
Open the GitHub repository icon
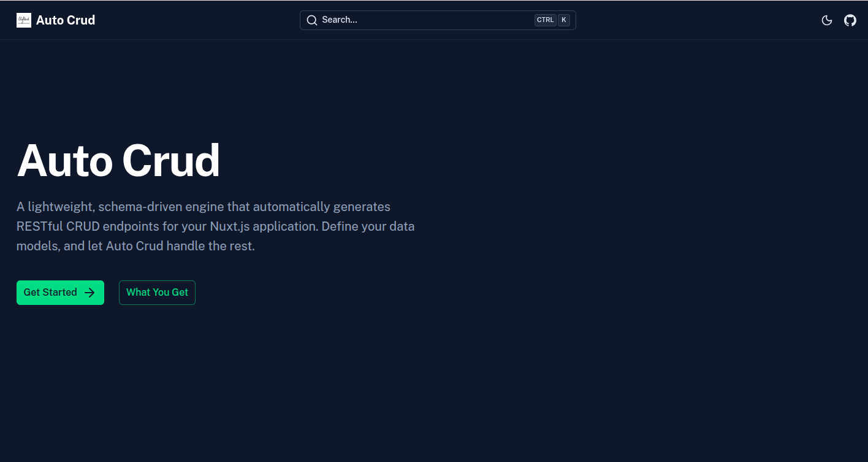point(850,20)
